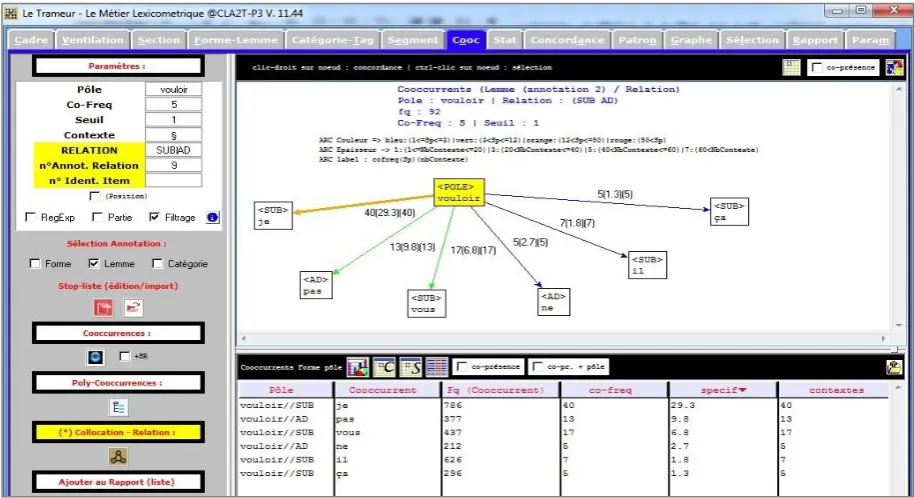The width and height of the screenshot is (915, 498).
Task: Click the yellow Collocation - Relation button
Action: (x=118, y=433)
